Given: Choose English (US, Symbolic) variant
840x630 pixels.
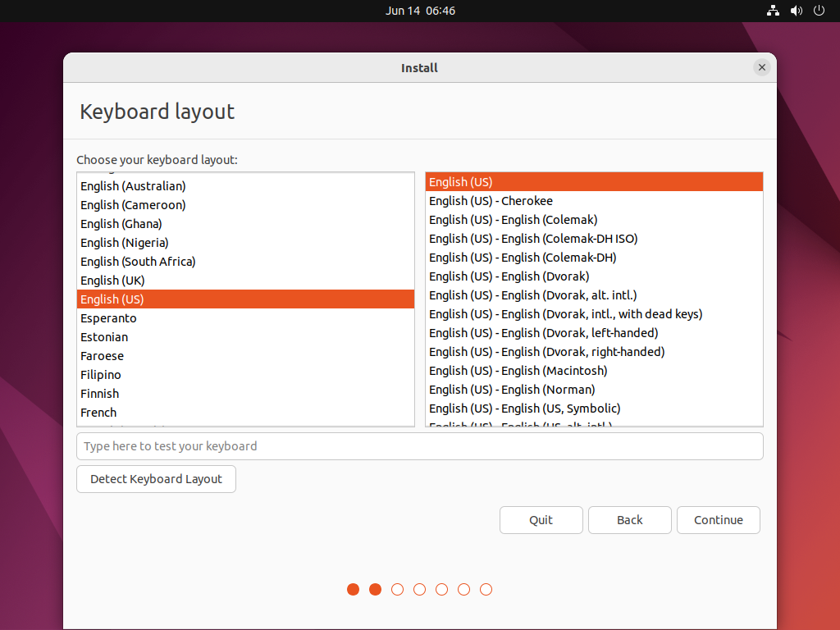Looking at the screenshot, I should 524,409.
